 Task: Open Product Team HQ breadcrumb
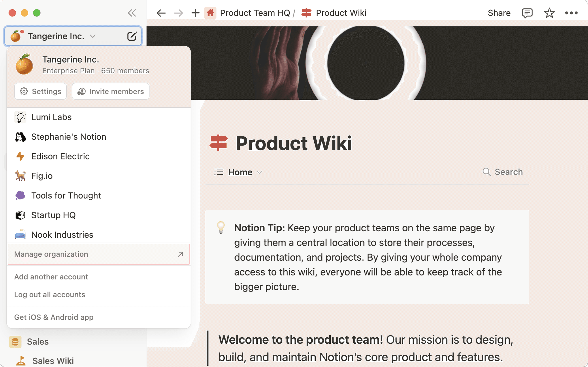255,13
